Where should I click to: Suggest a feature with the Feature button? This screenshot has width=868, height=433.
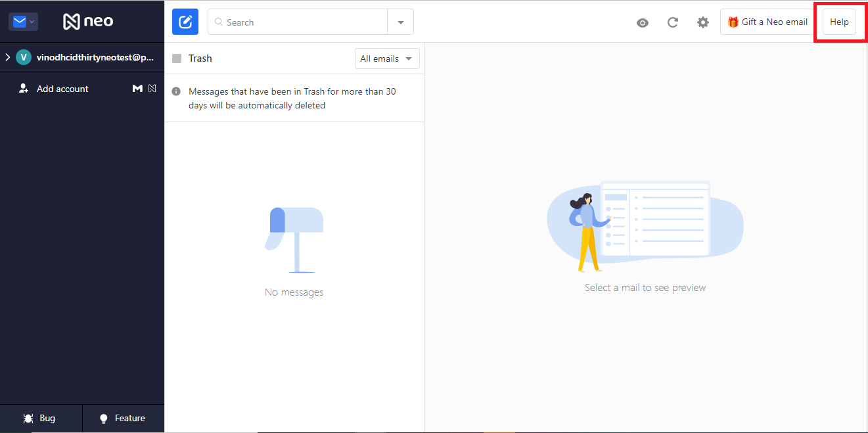tap(123, 418)
